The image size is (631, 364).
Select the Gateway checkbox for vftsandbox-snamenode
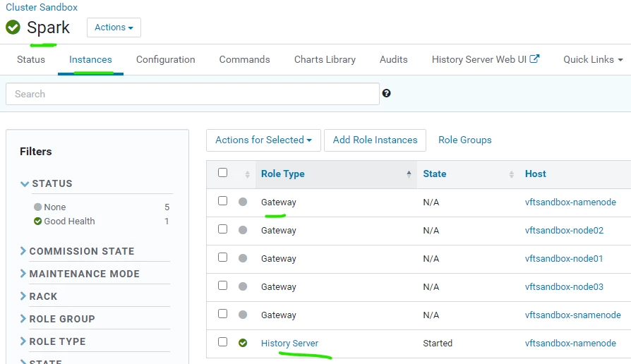(x=222, y=313)
